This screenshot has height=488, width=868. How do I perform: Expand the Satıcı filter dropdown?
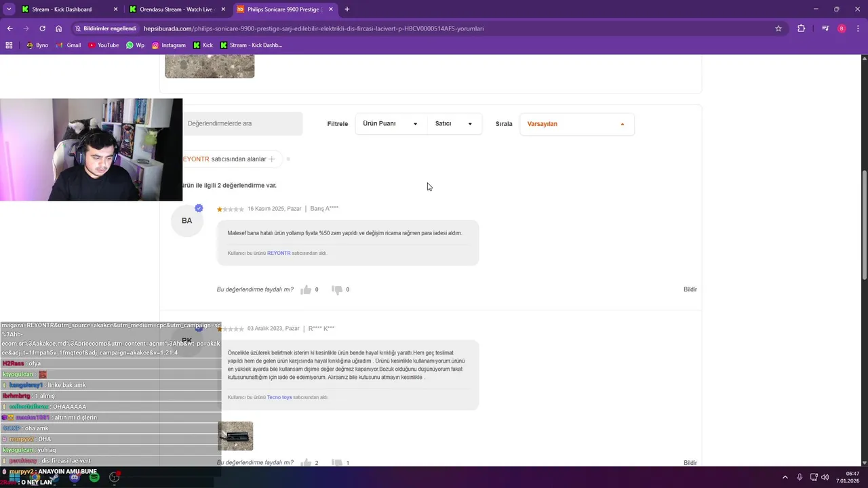coord(454,124)
